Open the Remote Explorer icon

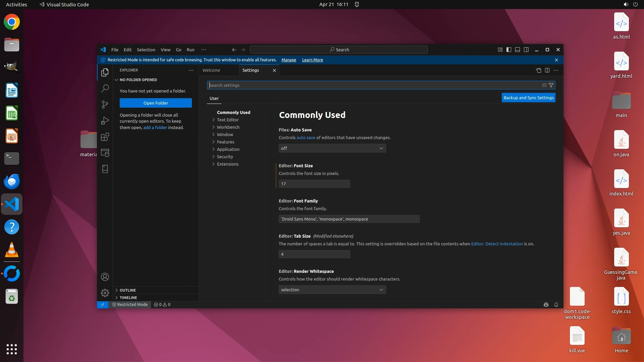(105, 153)
